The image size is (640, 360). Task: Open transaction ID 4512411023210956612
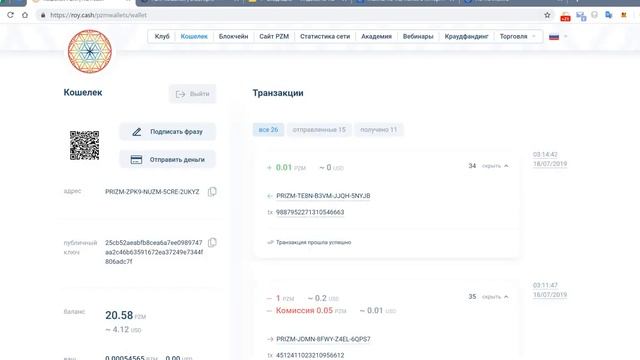310,356
